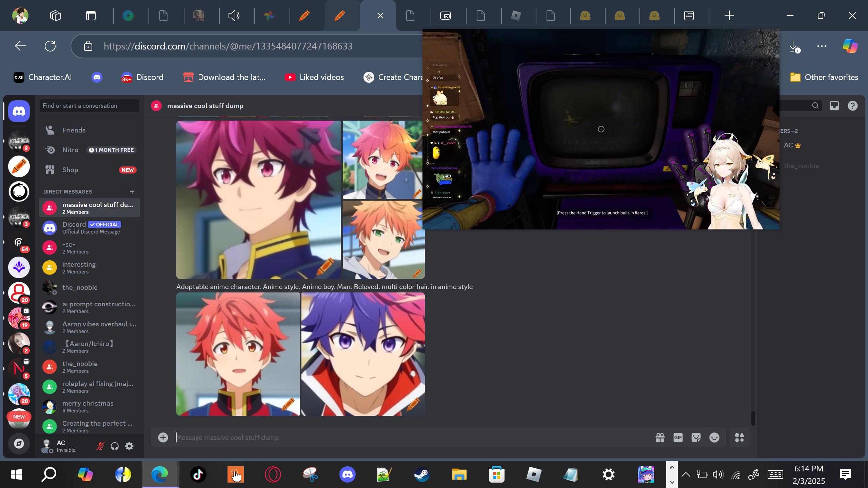Click the Edge address bar URL
Screen dimensions: 868x488
click(x=228, y=46)
